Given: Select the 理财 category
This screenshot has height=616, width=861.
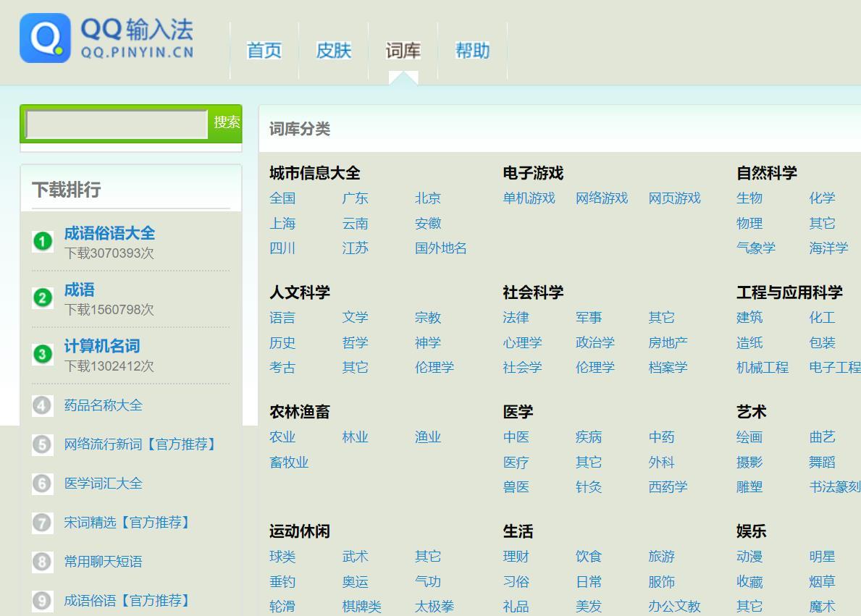Looking at the screenshot, I should pos(516,557).
